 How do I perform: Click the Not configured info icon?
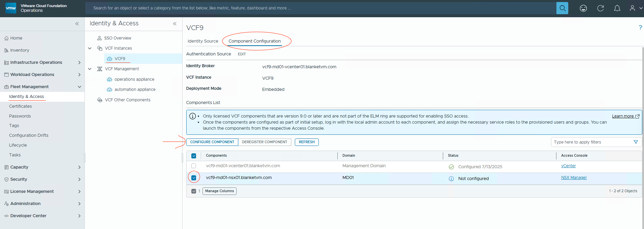point(451,179)
